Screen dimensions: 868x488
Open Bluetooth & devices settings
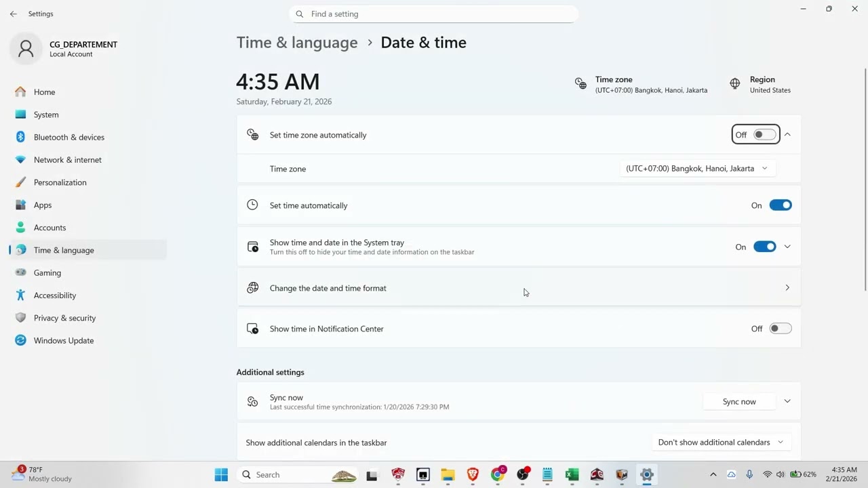(x=88, y=137)
